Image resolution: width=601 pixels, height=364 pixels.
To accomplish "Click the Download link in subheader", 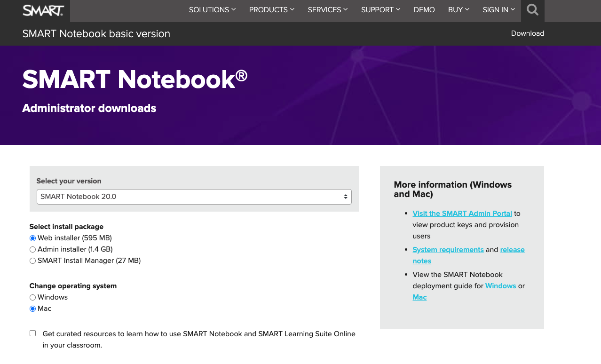I will 527,33.
